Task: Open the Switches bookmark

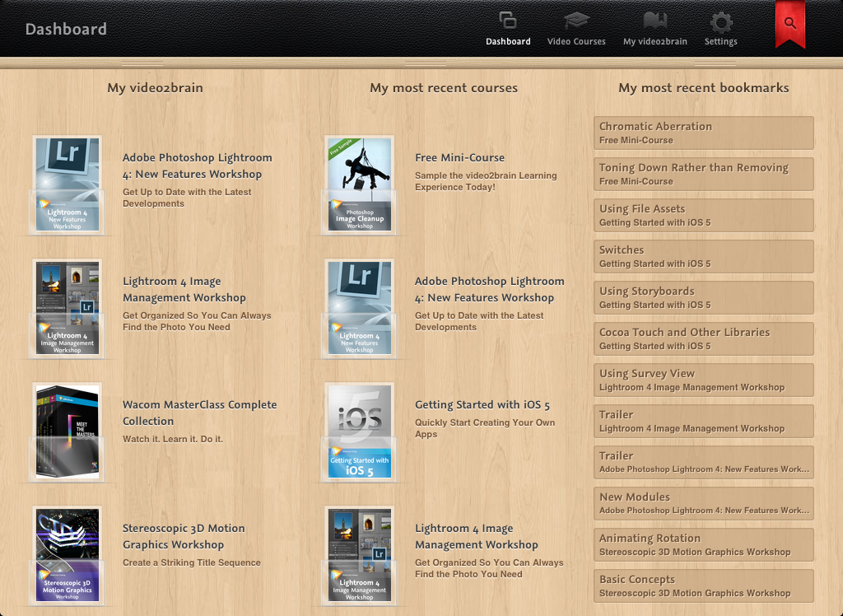Action: pyautogui.click(x=704, y=256)
